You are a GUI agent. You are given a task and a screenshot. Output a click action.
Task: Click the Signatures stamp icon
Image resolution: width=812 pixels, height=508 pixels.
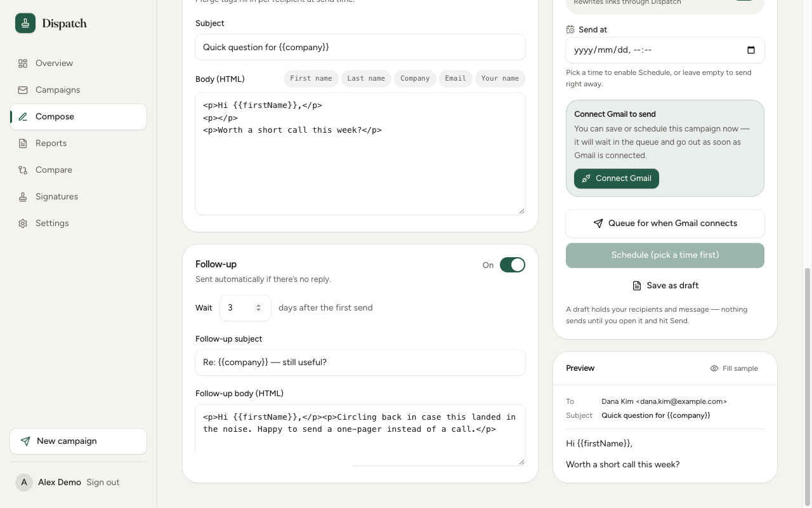[23, 197]
